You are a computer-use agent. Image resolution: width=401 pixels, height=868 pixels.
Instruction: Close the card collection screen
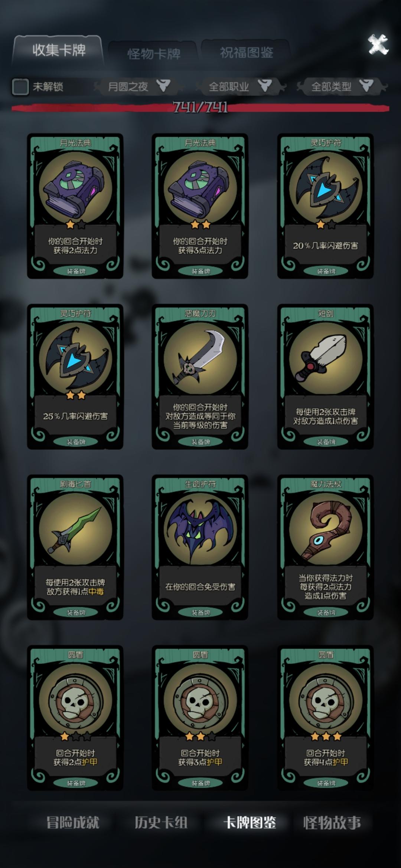[378, 45]
